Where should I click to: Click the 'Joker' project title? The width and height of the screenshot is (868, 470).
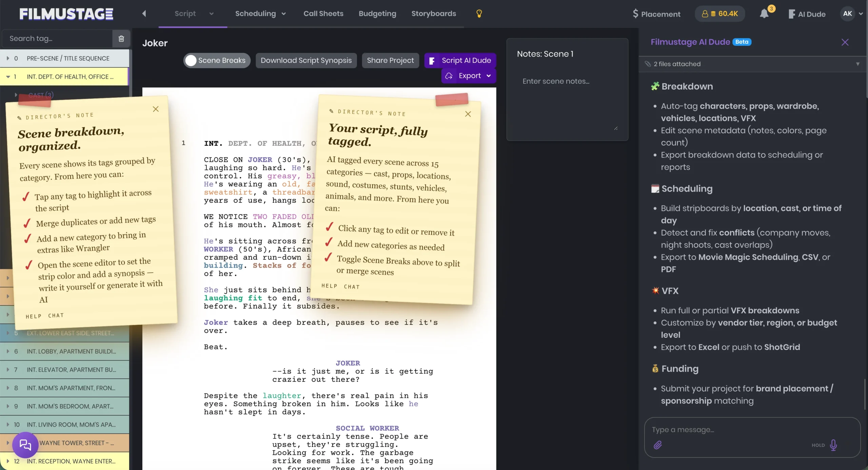click(155, 43)
